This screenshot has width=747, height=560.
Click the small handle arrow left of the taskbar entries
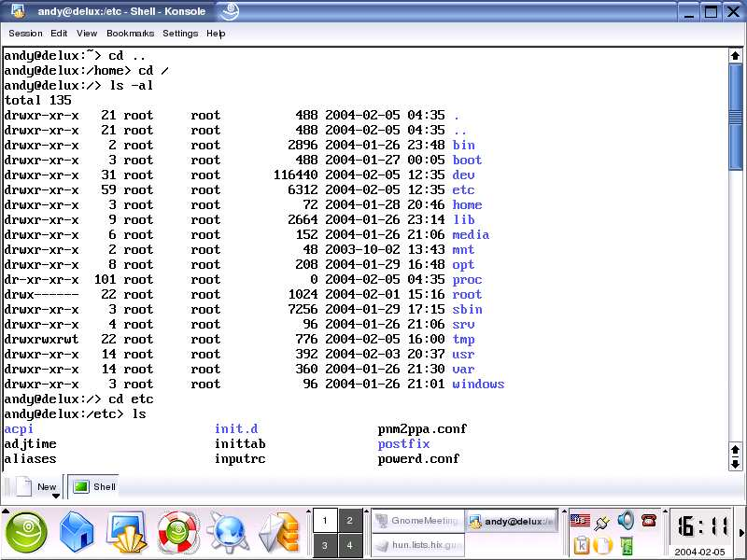tap(366, 511)
